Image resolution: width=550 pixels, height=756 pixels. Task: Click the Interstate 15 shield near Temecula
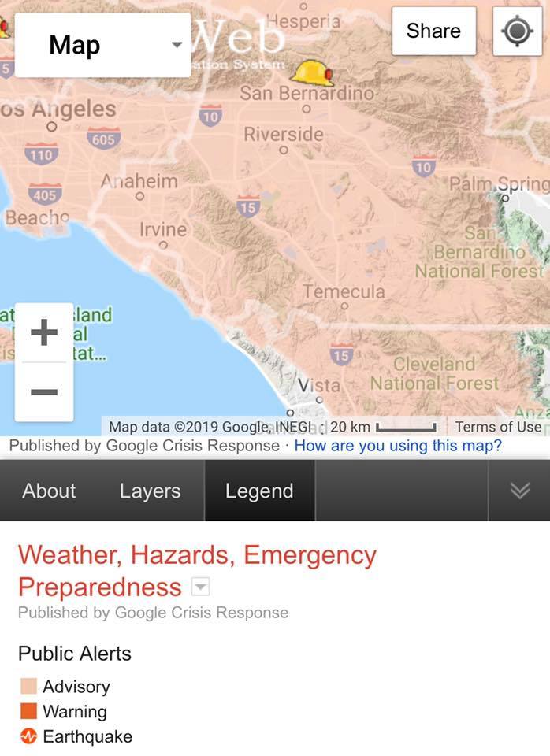(x=341, y=355)
